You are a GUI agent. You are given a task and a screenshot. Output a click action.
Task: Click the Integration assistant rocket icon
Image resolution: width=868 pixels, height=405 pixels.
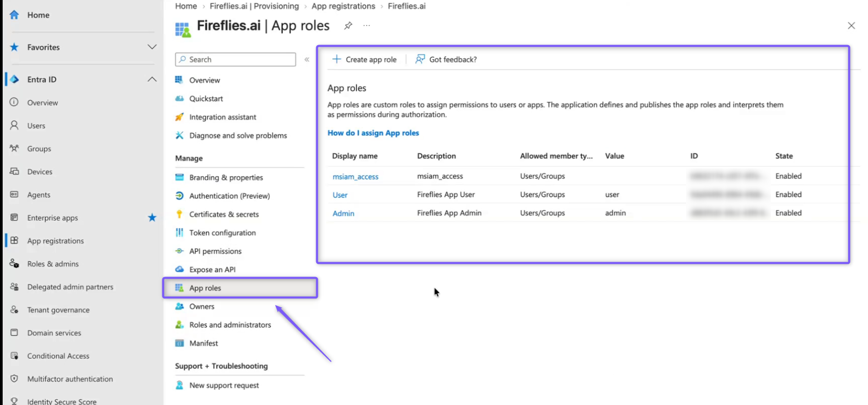pos(179,117)
